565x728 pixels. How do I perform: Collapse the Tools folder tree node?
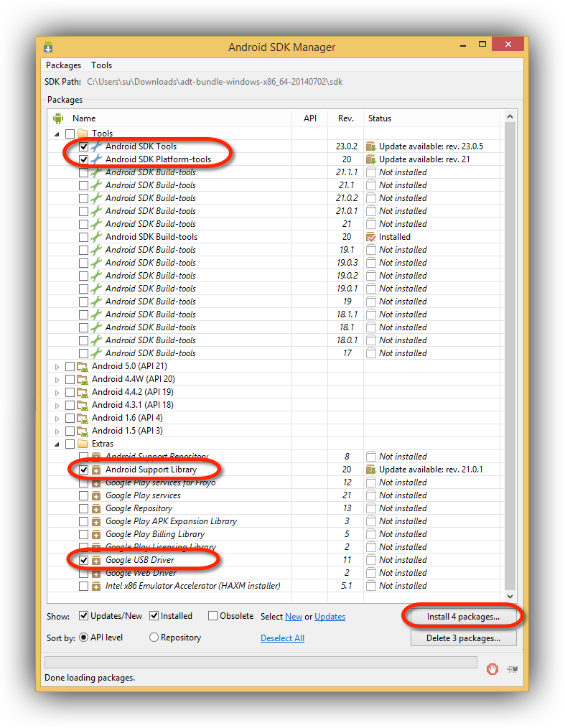(57, 134)
